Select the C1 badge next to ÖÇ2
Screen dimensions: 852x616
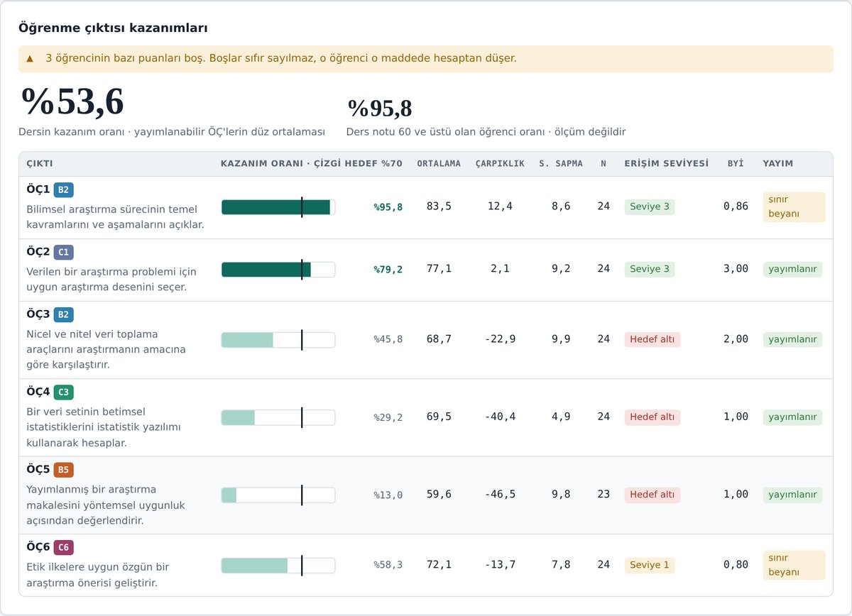(64, 252)
